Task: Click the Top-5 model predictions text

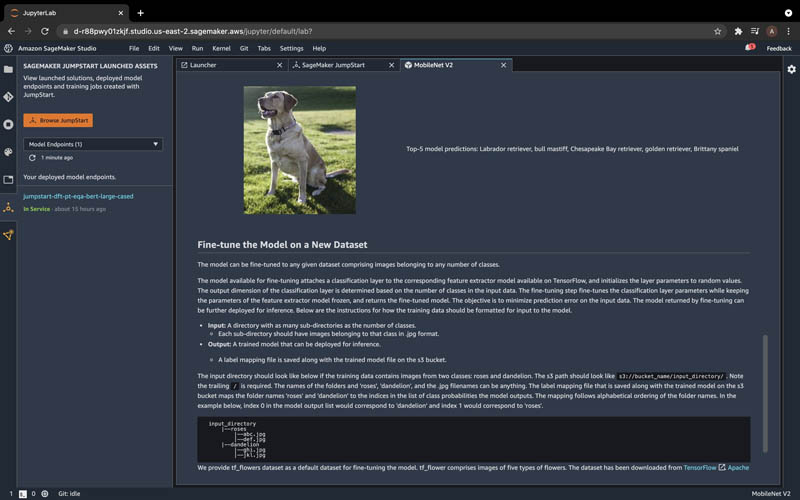Action: 572,149
